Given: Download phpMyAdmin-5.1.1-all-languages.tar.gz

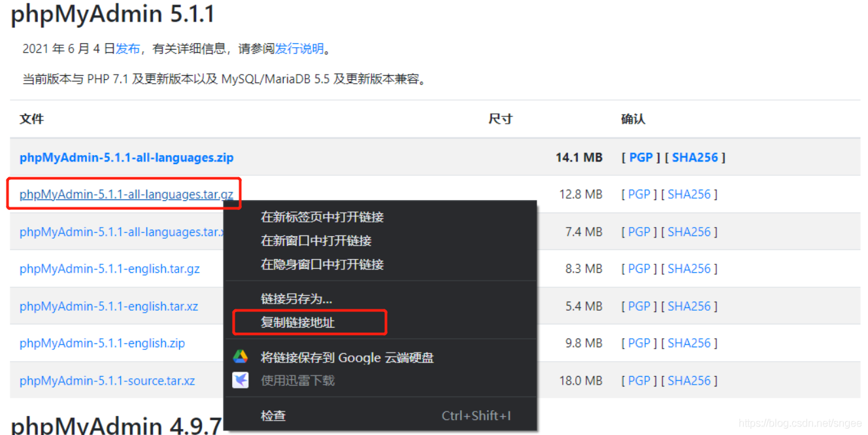Looking at the screenshot, I should pos(126,194).
